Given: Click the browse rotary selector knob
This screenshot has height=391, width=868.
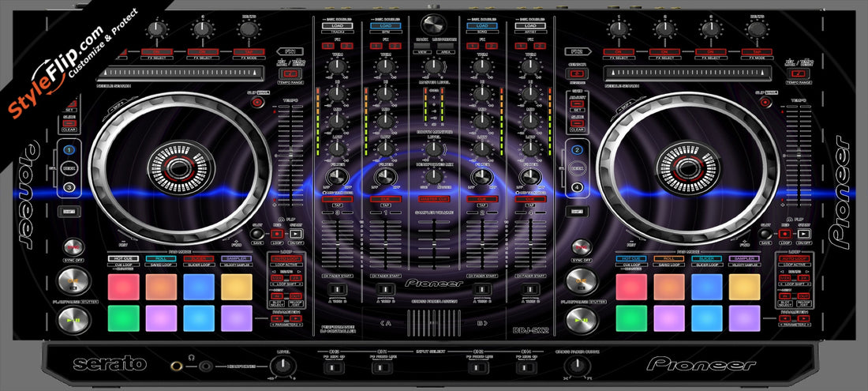Looking at the screenshot, I should click(x=433, y=24).
